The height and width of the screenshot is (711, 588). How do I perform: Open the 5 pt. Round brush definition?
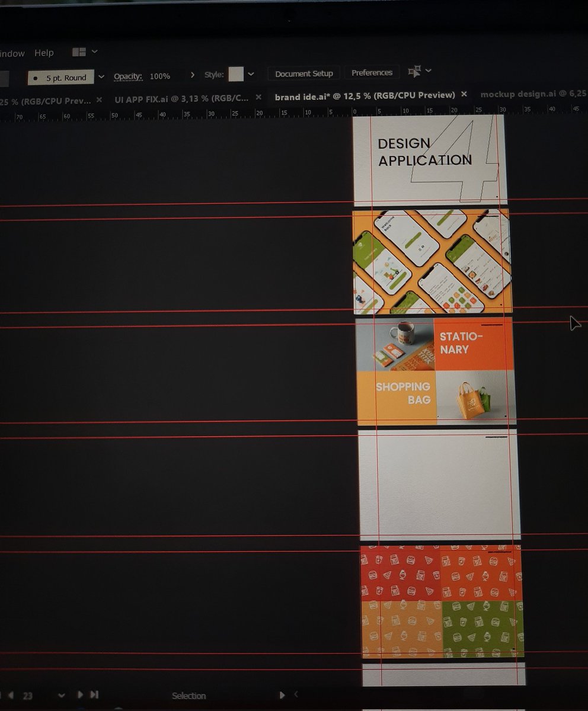pos(61,78)
